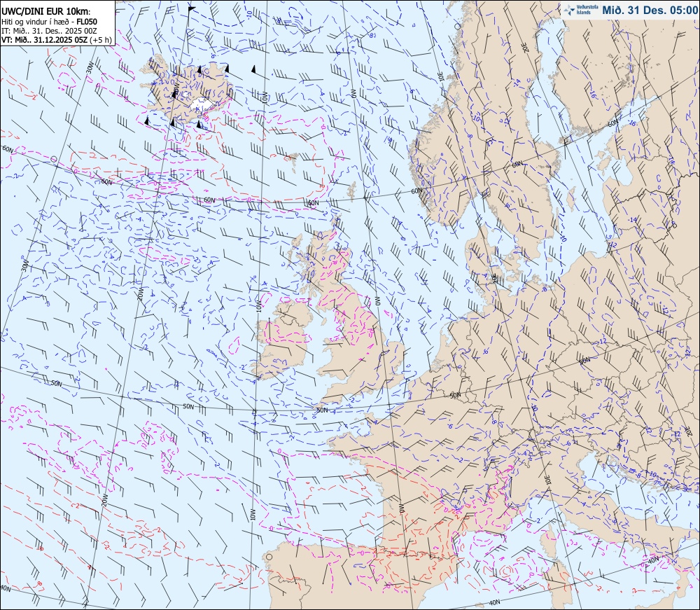Select the "Mið. 31 Des. 05:00" timestamp
Viewport: 700px width, 610px height.
click(650, 10)
